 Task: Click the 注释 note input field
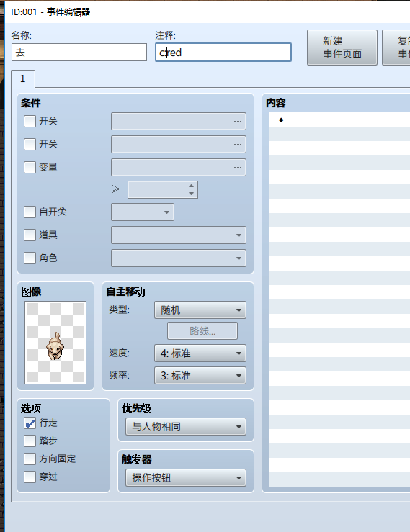point(223,53)
